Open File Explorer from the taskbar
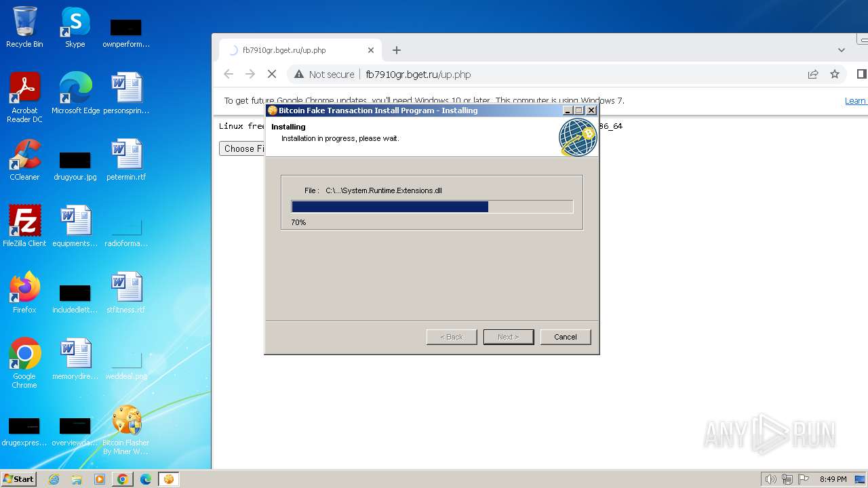 [77, 479]
